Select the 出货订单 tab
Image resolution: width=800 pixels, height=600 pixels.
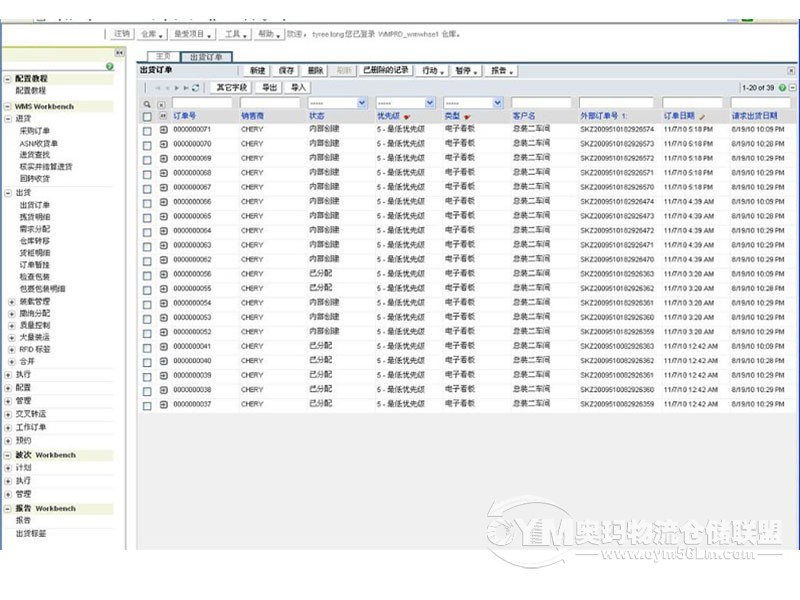(206, 57)
